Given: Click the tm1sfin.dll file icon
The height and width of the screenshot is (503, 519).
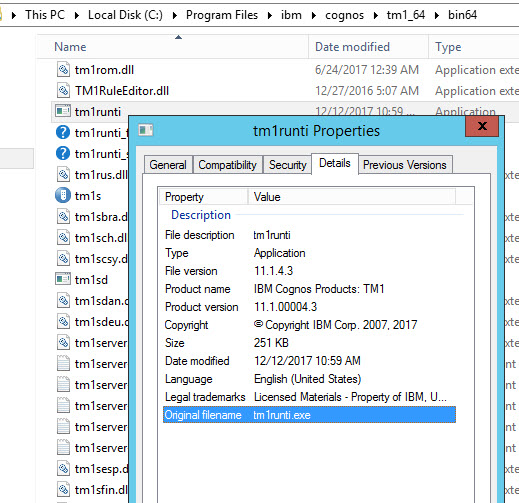Looking at the screenshot, I should tap(63, 490).
